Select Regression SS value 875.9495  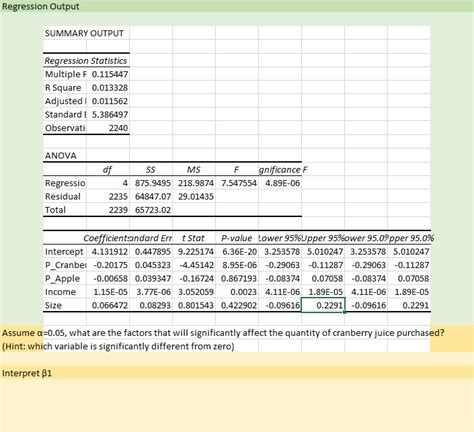(153, 183)
